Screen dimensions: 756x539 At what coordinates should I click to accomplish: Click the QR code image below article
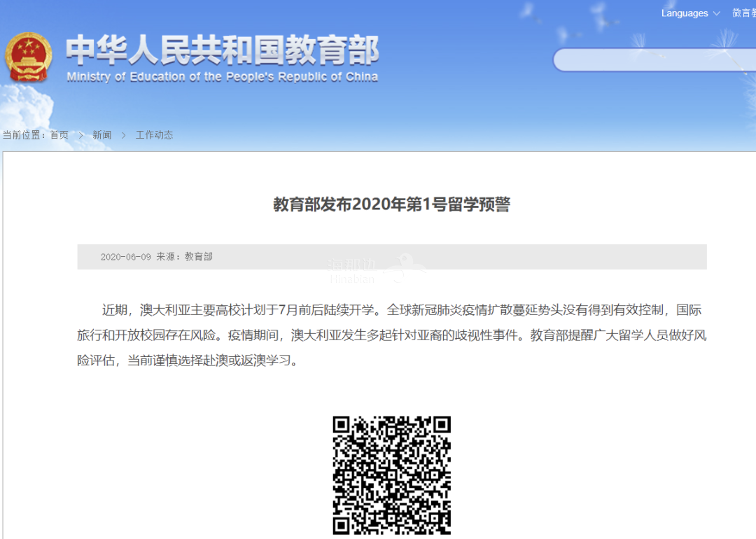coord(391,475)
